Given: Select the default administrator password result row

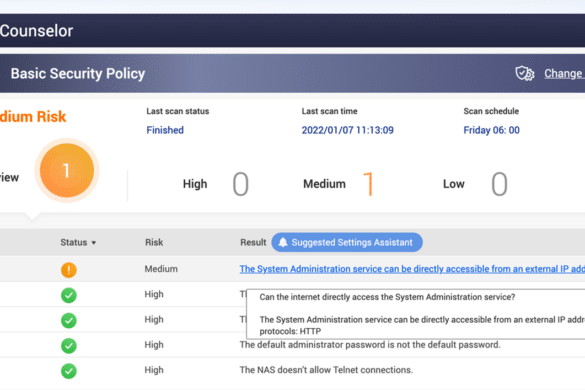Looking at the screenshot, I should (x=292, y=345).
